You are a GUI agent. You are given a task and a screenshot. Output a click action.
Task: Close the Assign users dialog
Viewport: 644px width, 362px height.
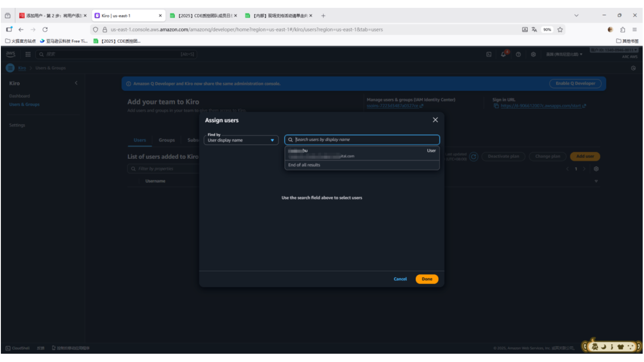(x=435, y=120)
